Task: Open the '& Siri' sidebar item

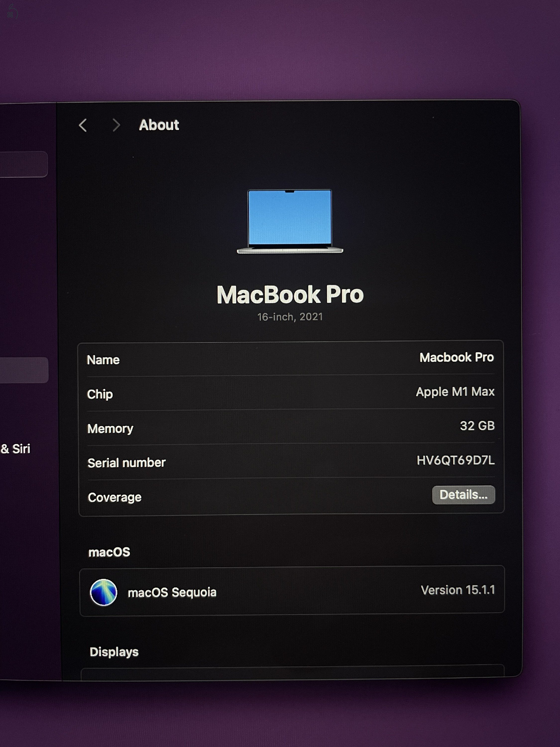Action: coord(15,449)
